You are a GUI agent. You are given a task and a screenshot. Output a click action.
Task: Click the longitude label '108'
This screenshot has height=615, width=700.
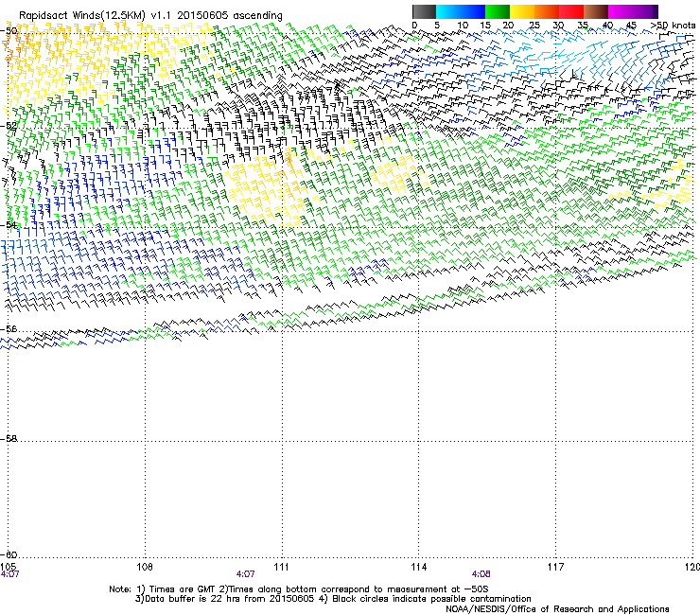click(144, 567)
